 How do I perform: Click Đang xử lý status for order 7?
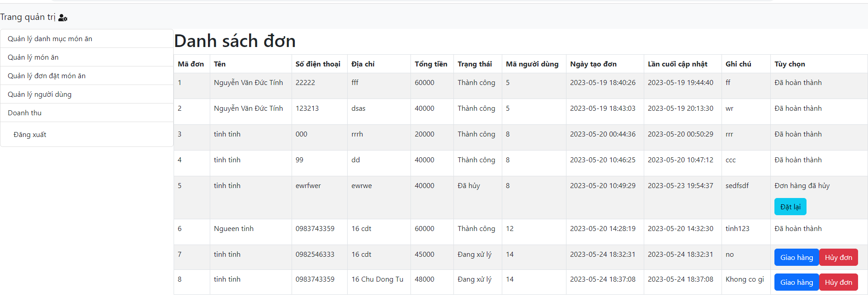pyautogui.click(x=474, y=255)
